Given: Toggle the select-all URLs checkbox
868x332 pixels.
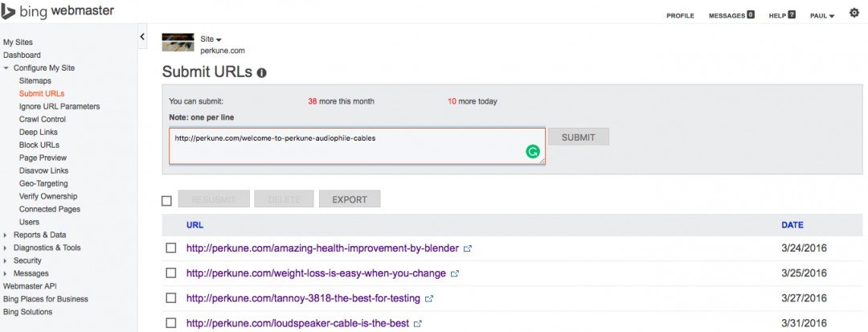Looking at the screenshot, I should [166, 201].
